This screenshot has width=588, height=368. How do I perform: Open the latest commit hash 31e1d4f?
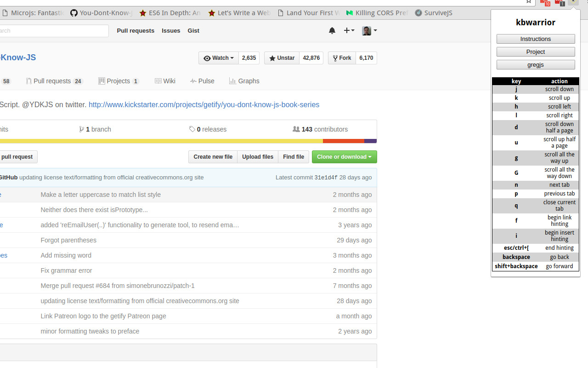click(326, 178)
